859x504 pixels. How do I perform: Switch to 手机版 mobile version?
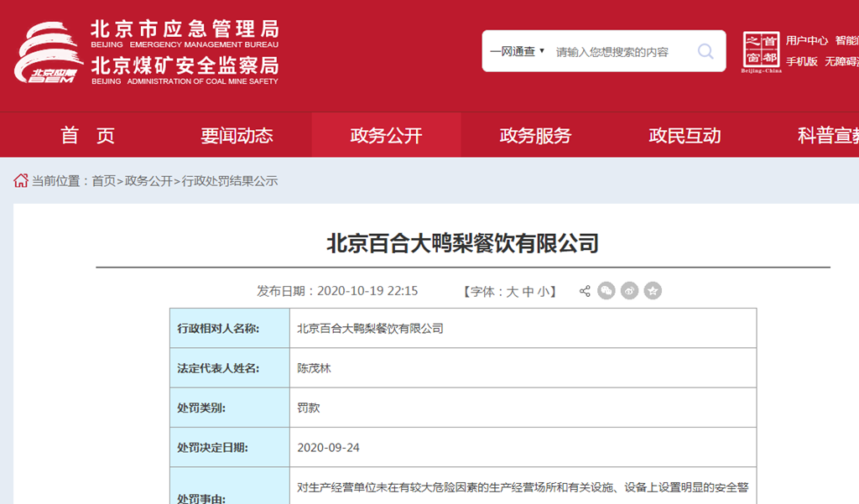click(x=802, y=61)
